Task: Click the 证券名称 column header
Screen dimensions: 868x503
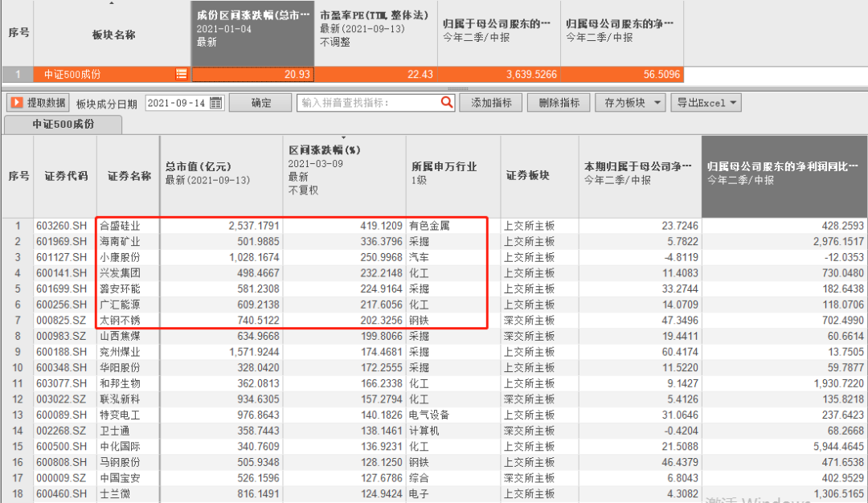Action: coord(129,177)
